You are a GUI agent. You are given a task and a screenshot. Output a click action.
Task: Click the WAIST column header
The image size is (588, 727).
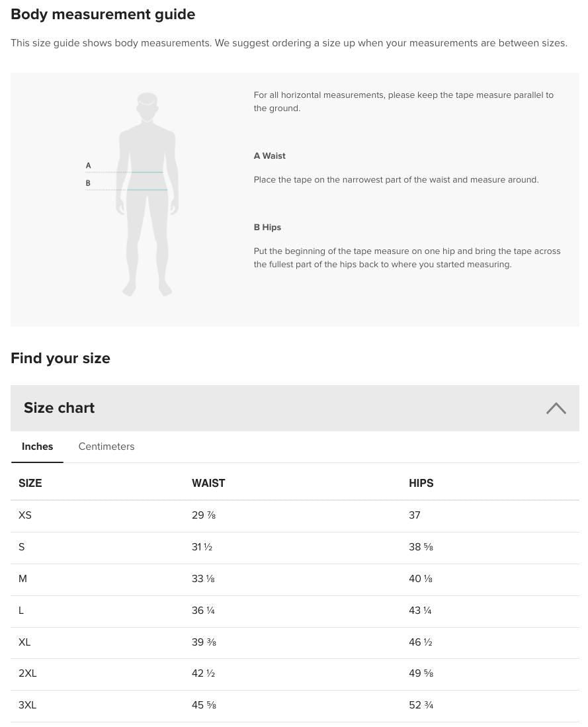[208, 483]
